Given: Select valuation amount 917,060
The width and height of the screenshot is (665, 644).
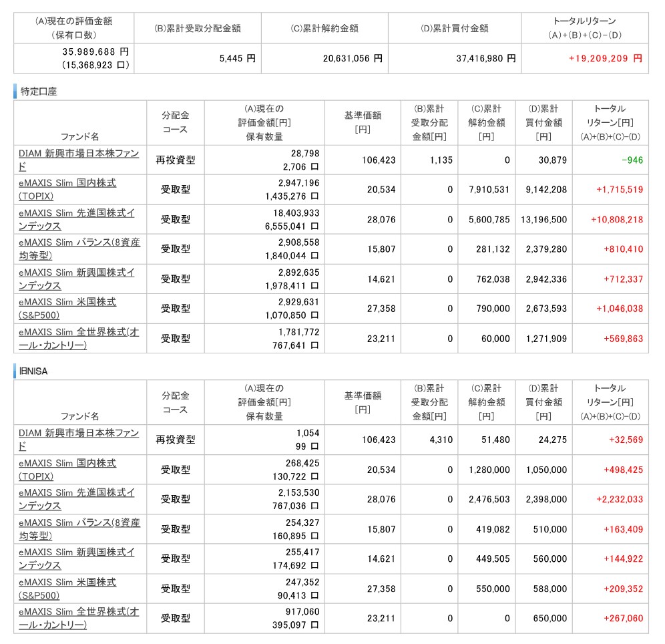Looking at the screenshot, I should coord(302,611).
